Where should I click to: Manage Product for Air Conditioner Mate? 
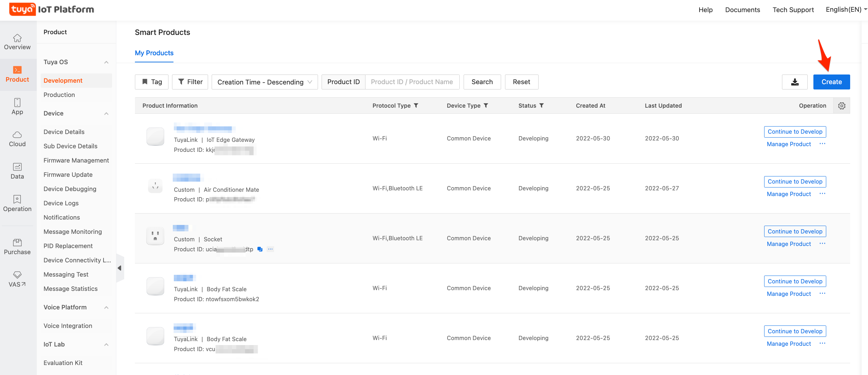[789, 194]
